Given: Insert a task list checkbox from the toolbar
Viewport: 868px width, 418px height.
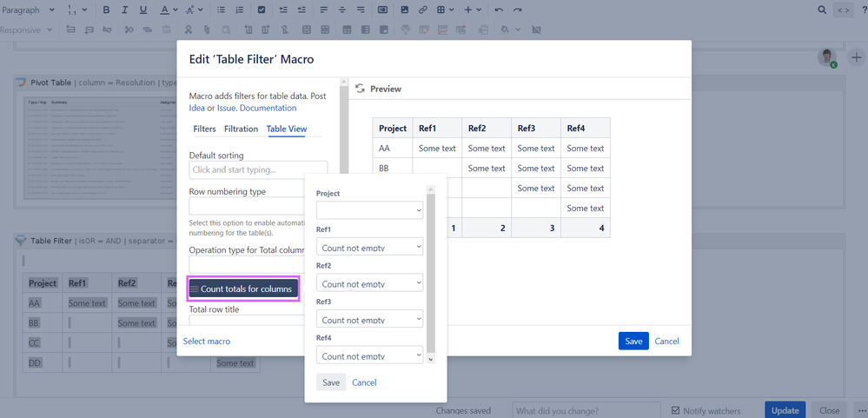Looking at the screenshot, I should coord(262,10).
